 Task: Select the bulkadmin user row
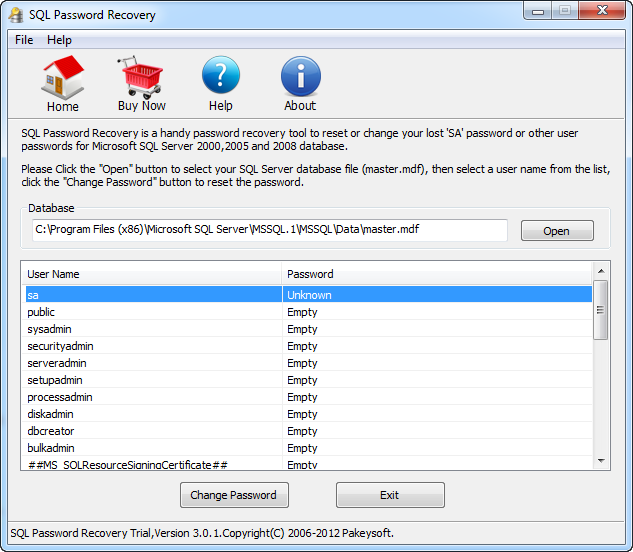tap(309, 447)
